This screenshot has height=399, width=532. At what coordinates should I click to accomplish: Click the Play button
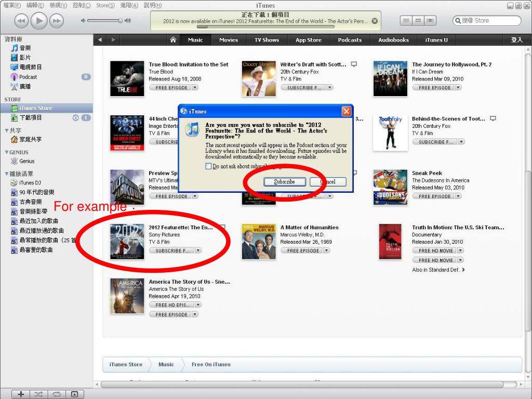(38, 21)
